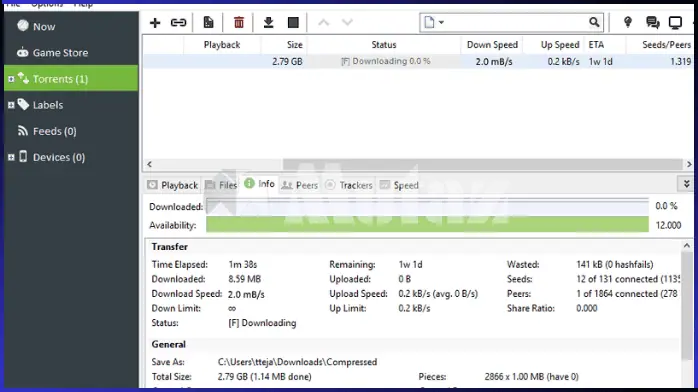Click the Add Torrent plus icon

point(155,22)
